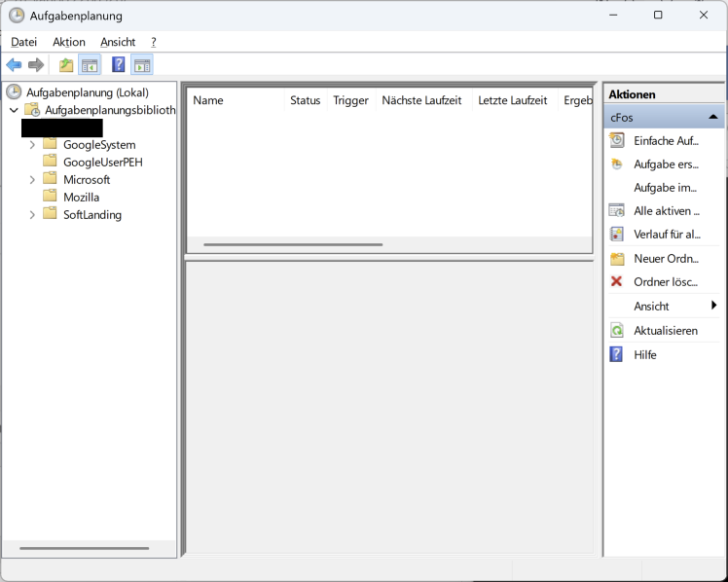Go back with the blue left arrow

(x=14, y=65)
